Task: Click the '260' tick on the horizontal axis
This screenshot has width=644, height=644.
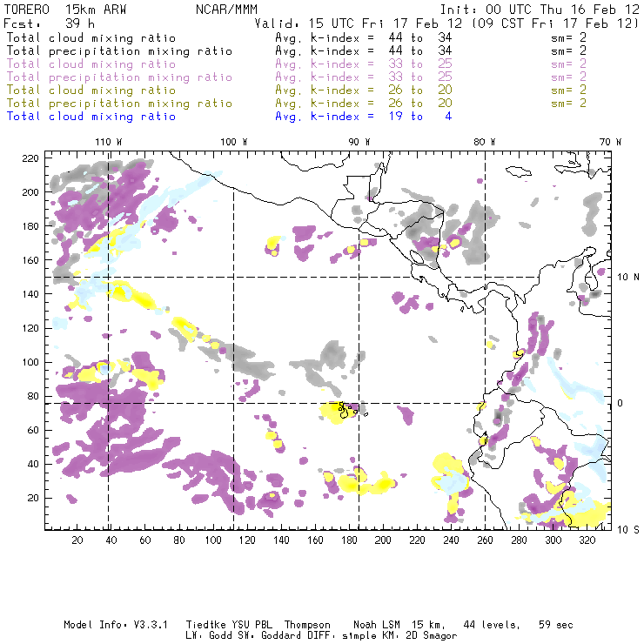Action: point(485,540)
